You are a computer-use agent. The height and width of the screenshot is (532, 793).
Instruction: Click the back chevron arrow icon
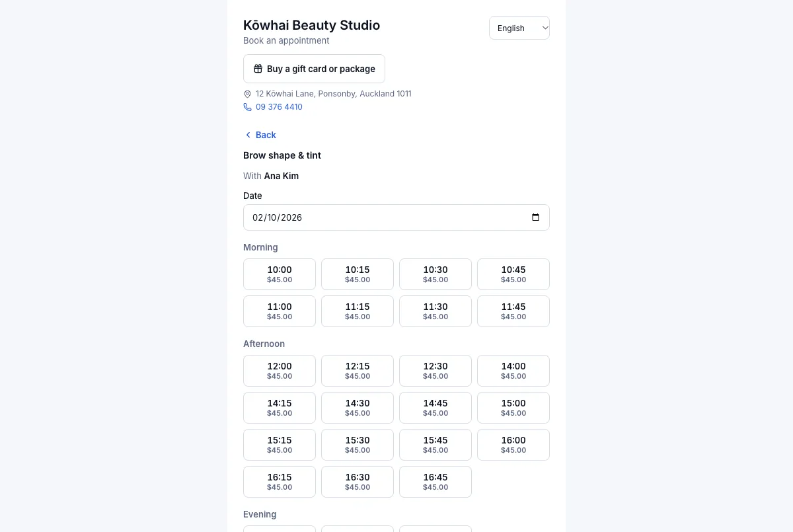pyautogui.click(x=248, y=135)
